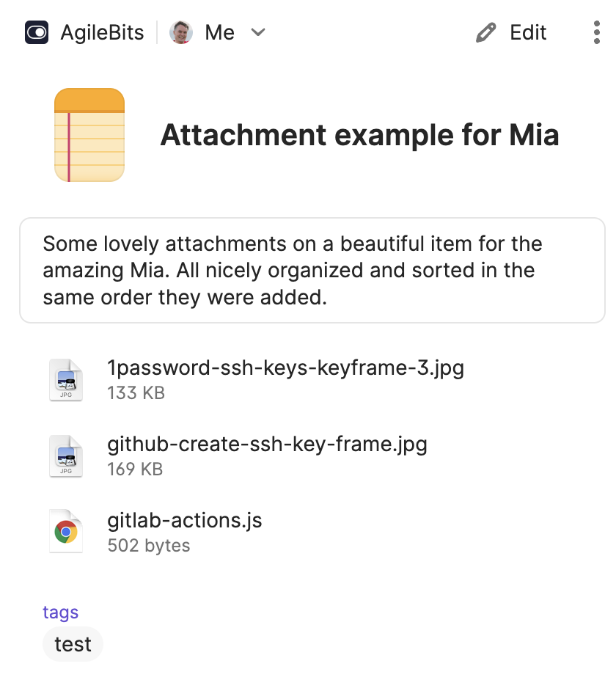Click the pencil Edit icon
This screenshot has width=616, height=691.
pos(485,32)
